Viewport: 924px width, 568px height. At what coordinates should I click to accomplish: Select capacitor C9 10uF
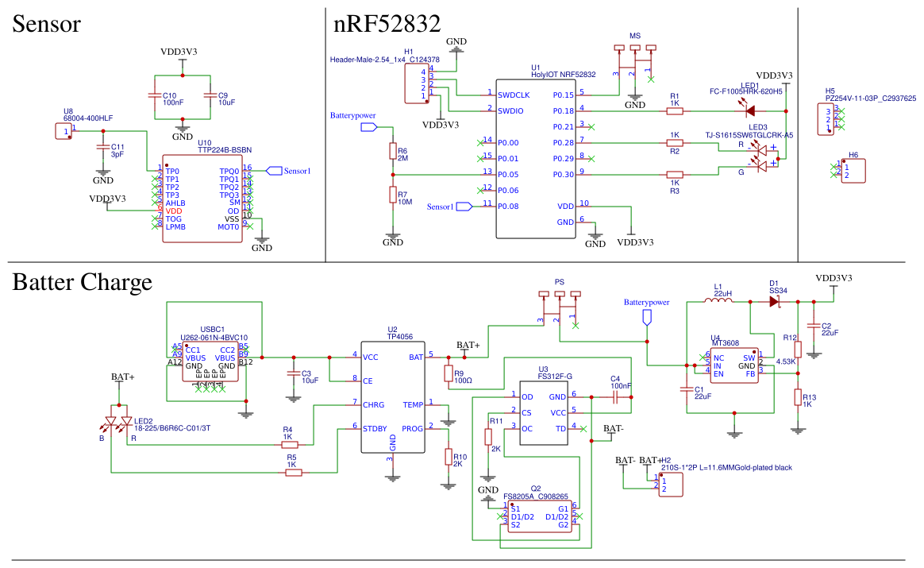[x=210, y=98]
